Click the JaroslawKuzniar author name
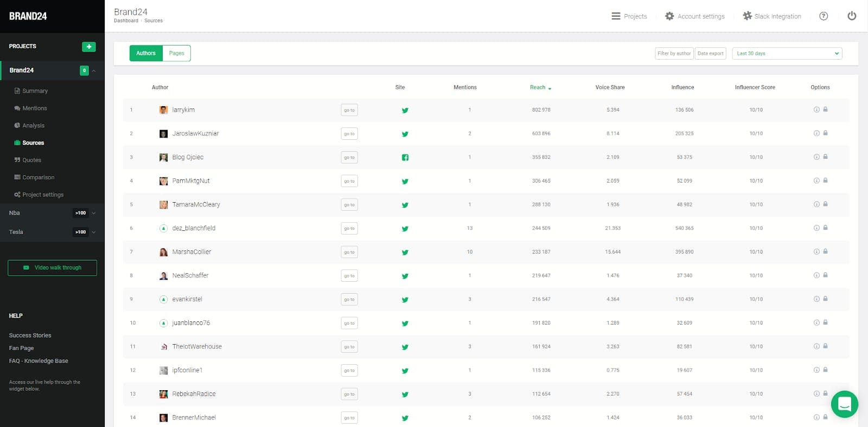This screenshot has width=868, height=427. click(195, 133)
